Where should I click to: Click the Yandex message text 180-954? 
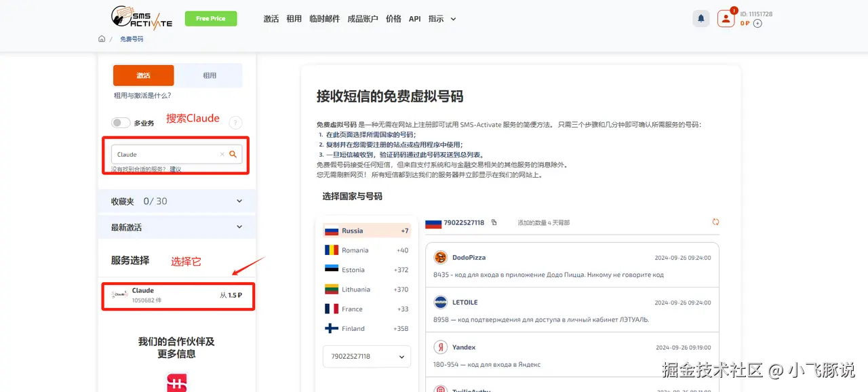[x=487, y=364]
